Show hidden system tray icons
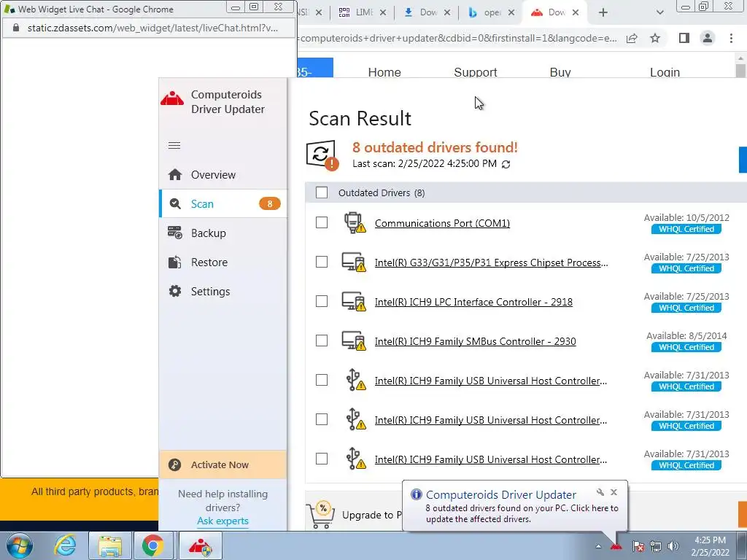 [598, 546]
